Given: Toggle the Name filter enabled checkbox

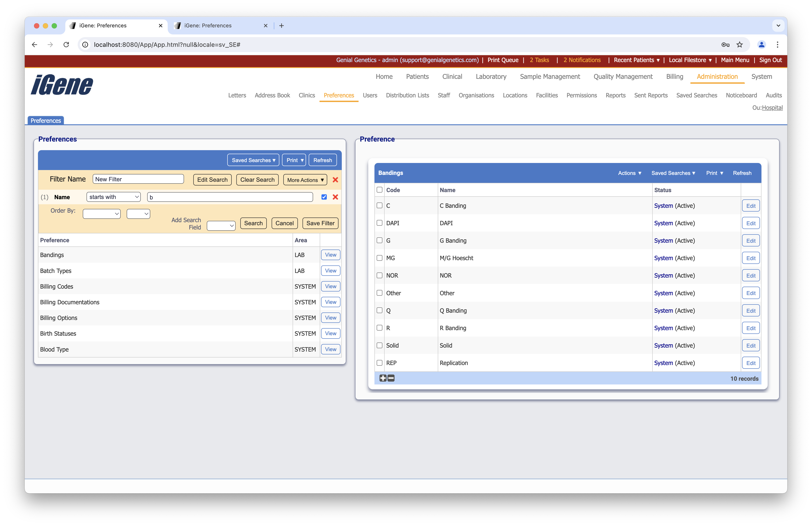Looking at the screenshot, I should pyautogui.click(x=324, y=197).
